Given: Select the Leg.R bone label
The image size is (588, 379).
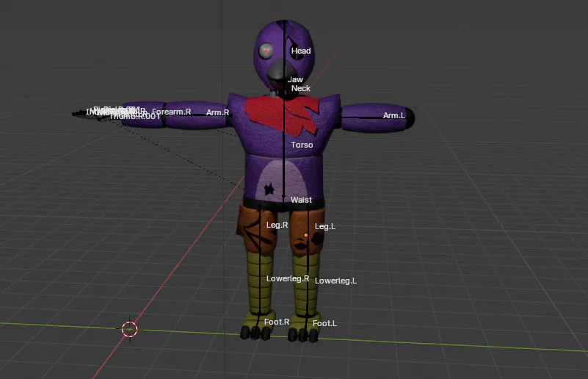Looking at the screenshot, I should 277,225.
